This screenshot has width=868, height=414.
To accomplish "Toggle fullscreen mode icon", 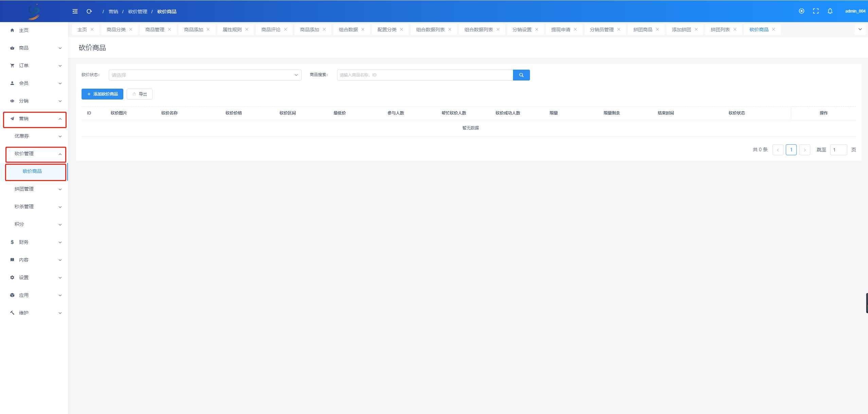I will [x=816, y=11].
